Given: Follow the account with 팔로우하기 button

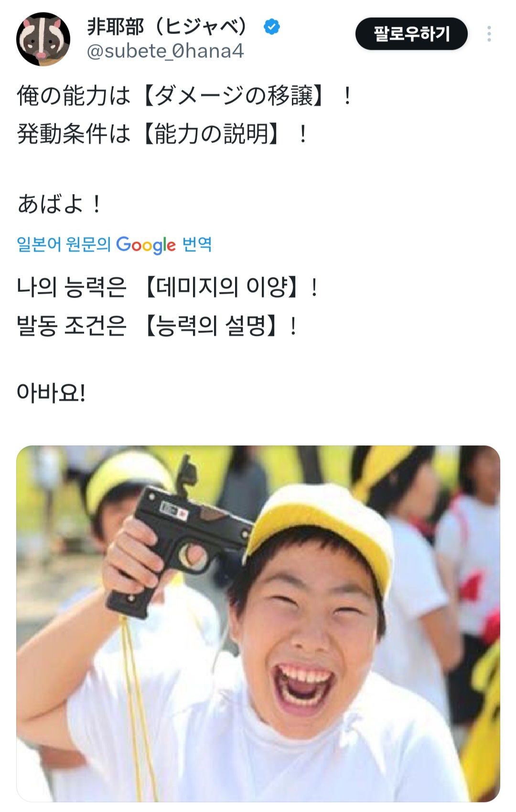Looking at the screenshot, I should [411, 34].
